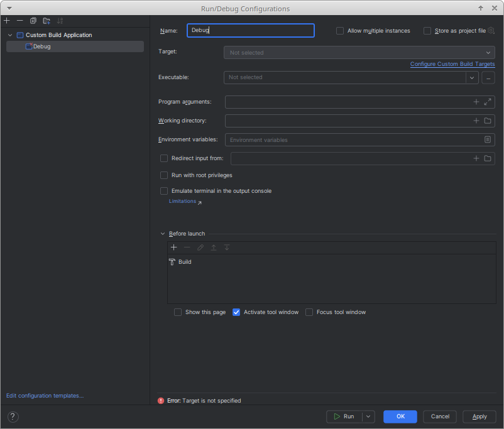Enable Emulate terminal in output console
Image resolution: width=504 pixels, height=429 pixels.
coord(164,191)
